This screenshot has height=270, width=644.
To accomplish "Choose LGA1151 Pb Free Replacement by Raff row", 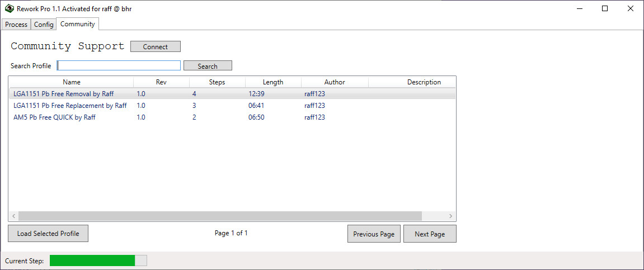I will [x=70, y=106].
